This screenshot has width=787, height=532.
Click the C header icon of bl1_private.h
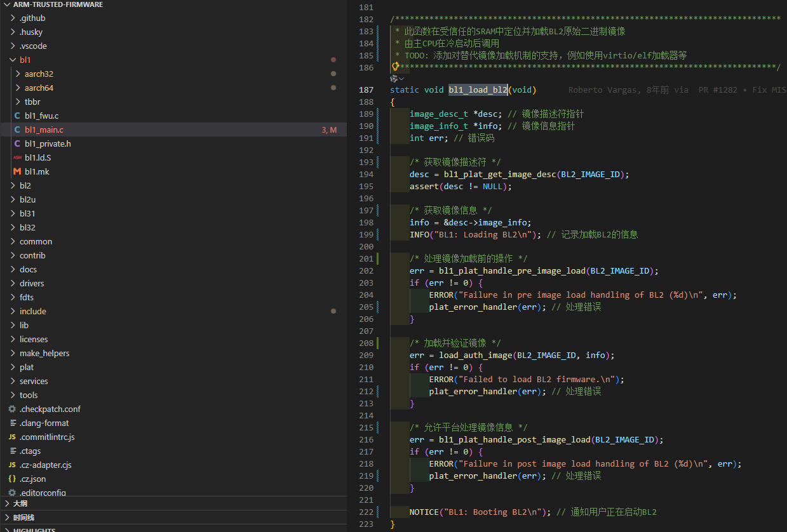point(17,143)
